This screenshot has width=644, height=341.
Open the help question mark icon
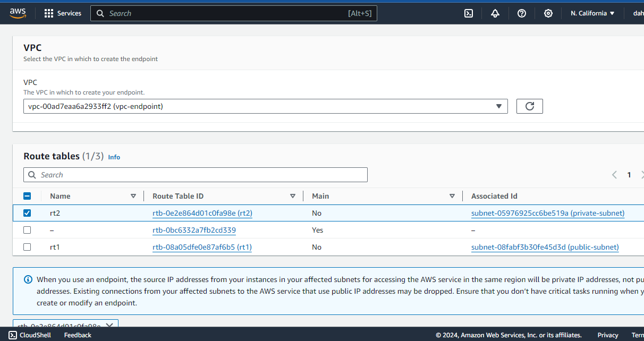pyautogui.click(x=522, y=13)
